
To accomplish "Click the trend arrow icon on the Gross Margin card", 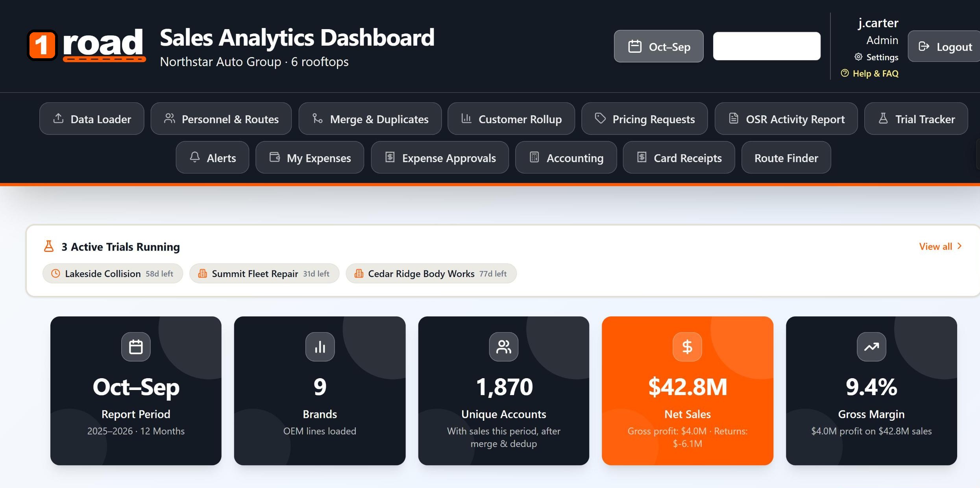I will pyautogui.click(x=871, y=347).
